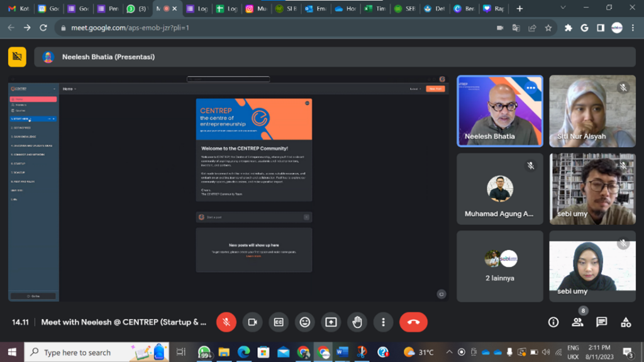The height and width of the screenshot is (362, 644).
Task: Show hidden system tray icons
Action: 449,352
